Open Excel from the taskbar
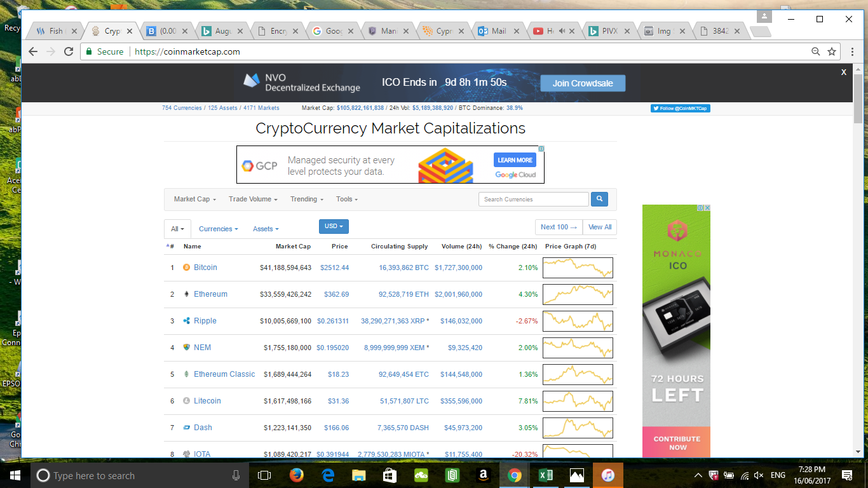 tap(546, 475)
